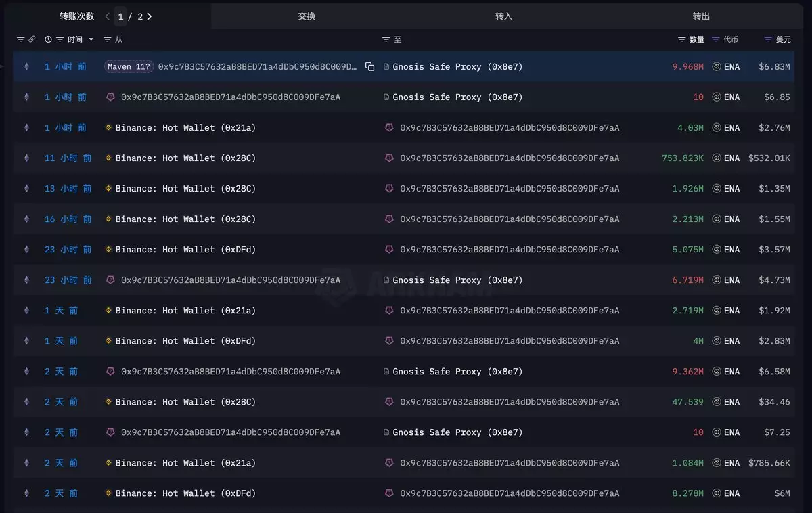This screenshot has width=812, height=513.
Task: Click the $785.66K value
Action: [x=769, y=462]
